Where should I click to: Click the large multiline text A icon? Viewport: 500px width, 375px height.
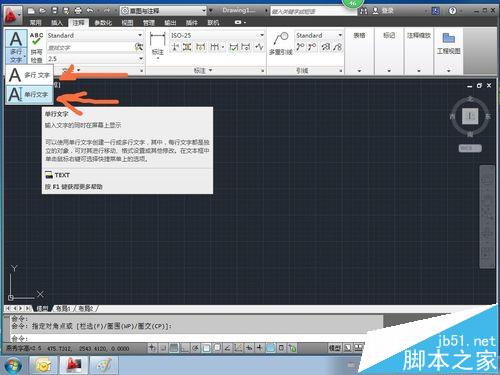point(16,39)
